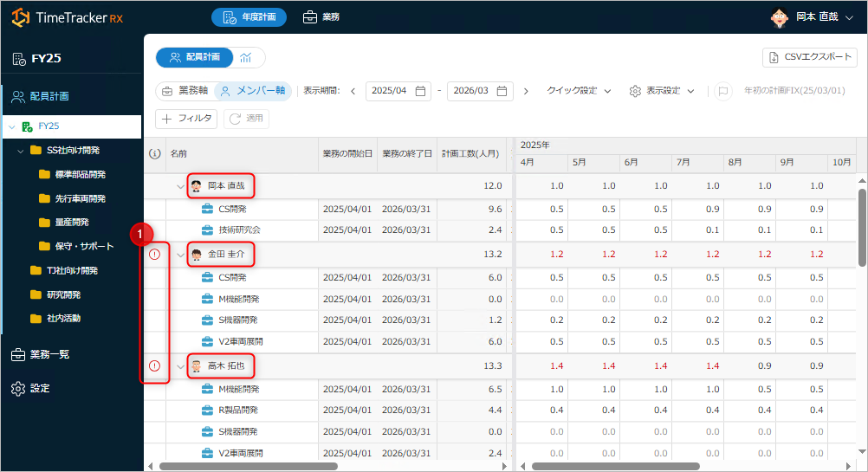Open calendar picker for 2025/04 start date
Viewport: 868px width, 472px height.
[420, 91]
